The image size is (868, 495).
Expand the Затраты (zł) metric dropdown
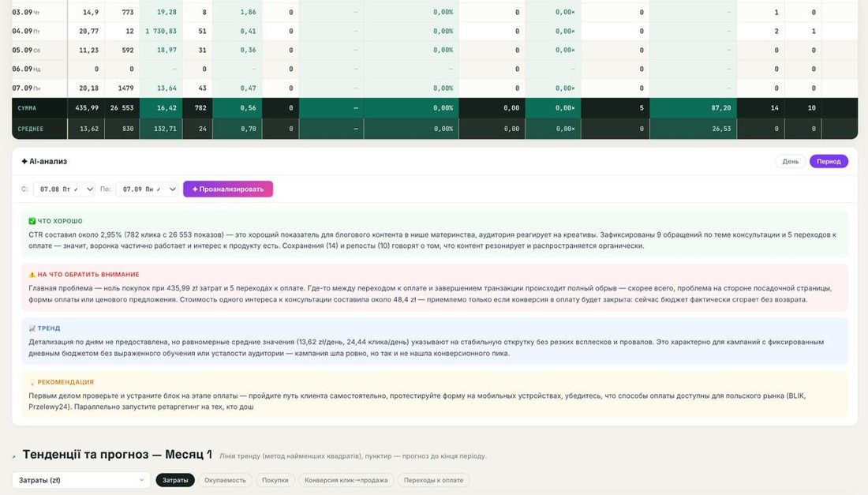click(x=80, y=480)
